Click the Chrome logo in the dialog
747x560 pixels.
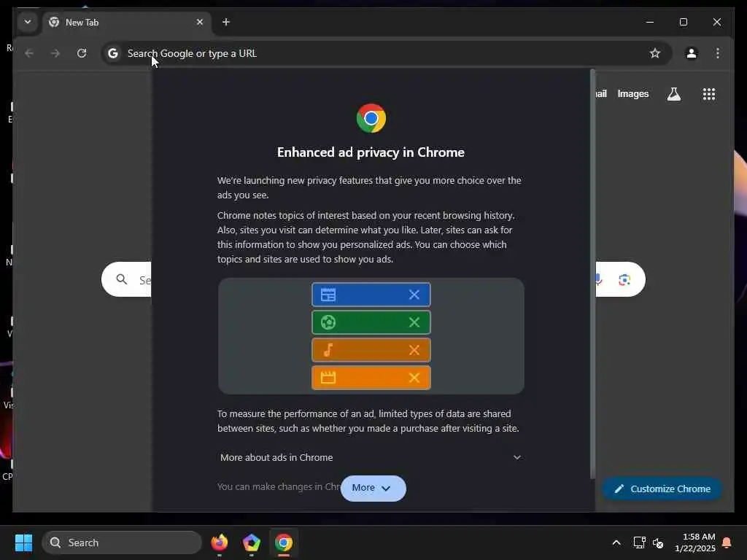[371, 118]
